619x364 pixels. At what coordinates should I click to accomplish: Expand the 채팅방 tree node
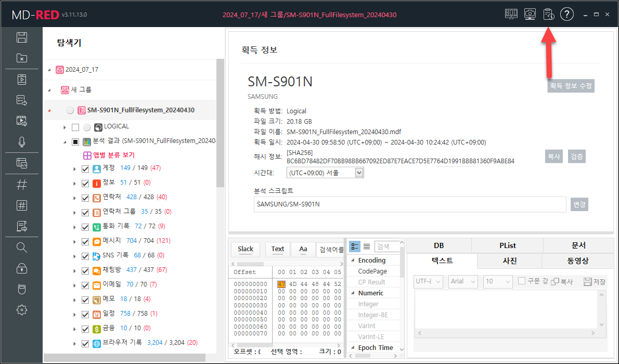(74, 271)
